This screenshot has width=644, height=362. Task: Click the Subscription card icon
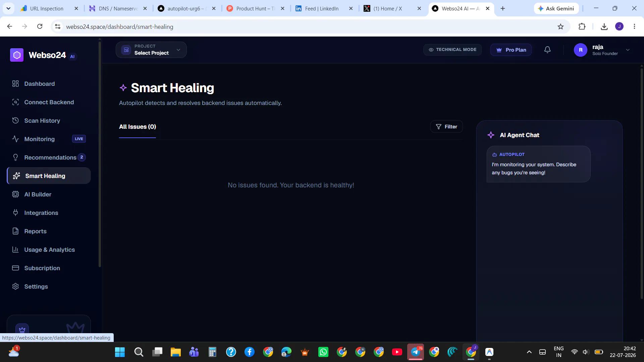pos(15,268)
